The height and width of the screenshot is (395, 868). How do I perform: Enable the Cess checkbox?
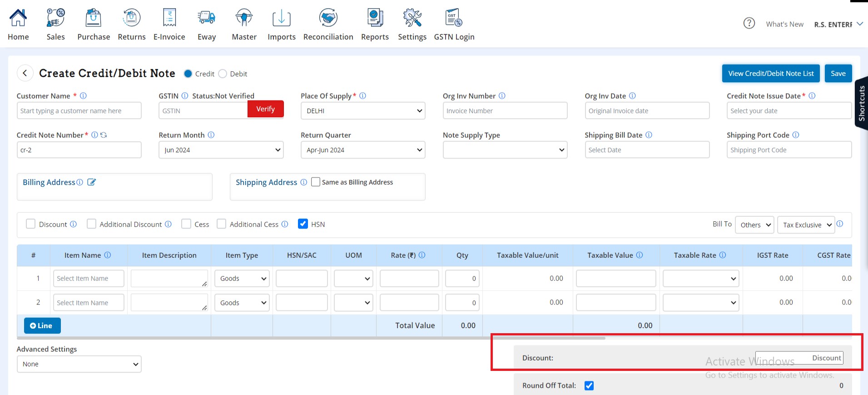pos(186,224)
